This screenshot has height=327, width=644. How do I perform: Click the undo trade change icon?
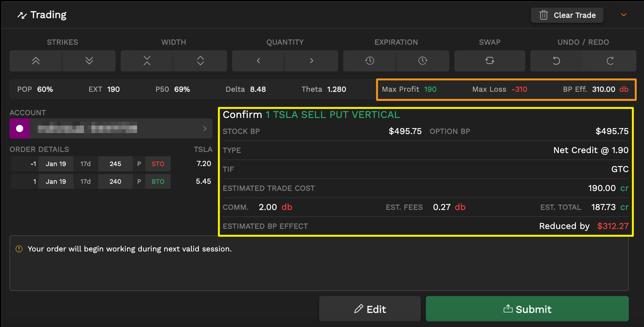[556, 61]
